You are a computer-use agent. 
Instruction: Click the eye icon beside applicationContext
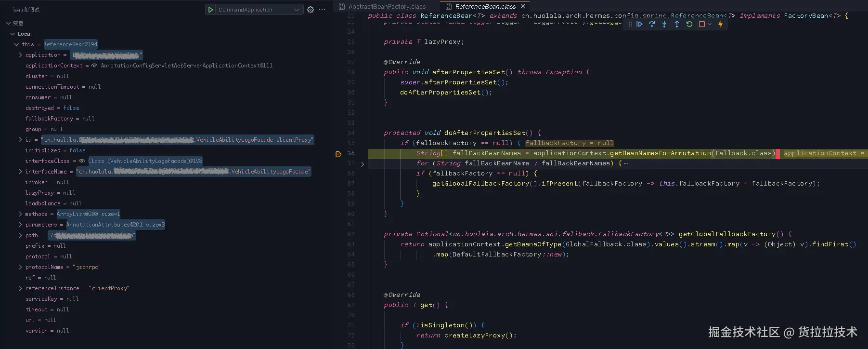pyautogui.click(x=94, y=66)
